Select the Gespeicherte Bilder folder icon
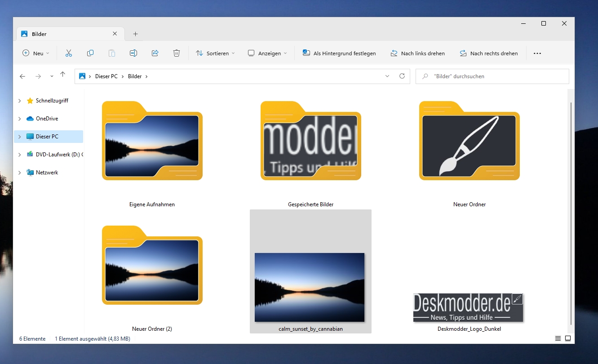 point(311,141)
